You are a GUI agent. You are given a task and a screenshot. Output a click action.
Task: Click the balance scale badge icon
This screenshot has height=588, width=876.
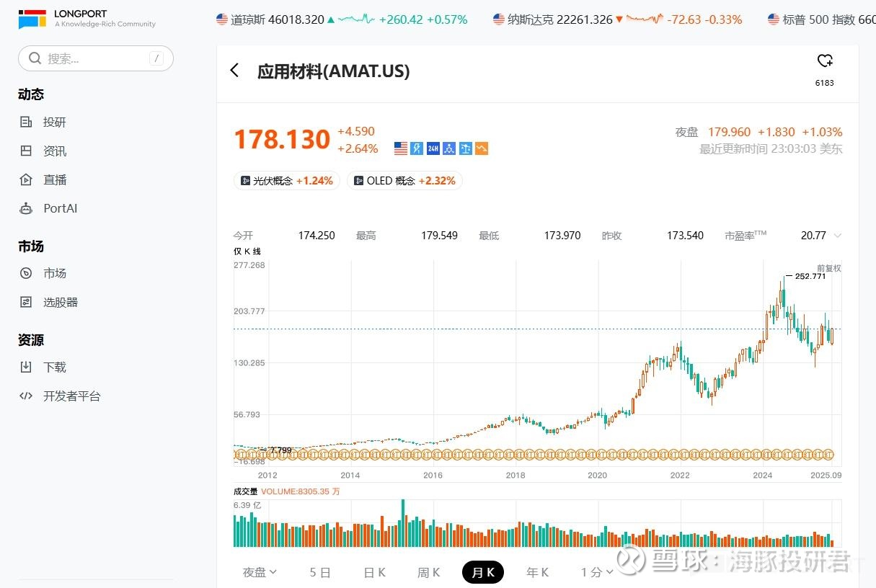[x=465, y=148]
